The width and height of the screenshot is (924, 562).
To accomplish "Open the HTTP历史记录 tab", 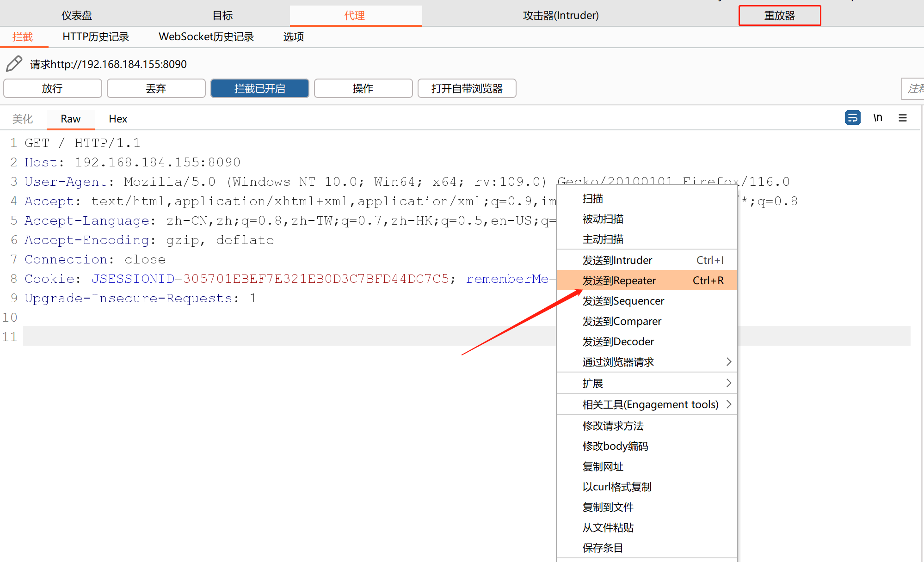I will point(96,37).
